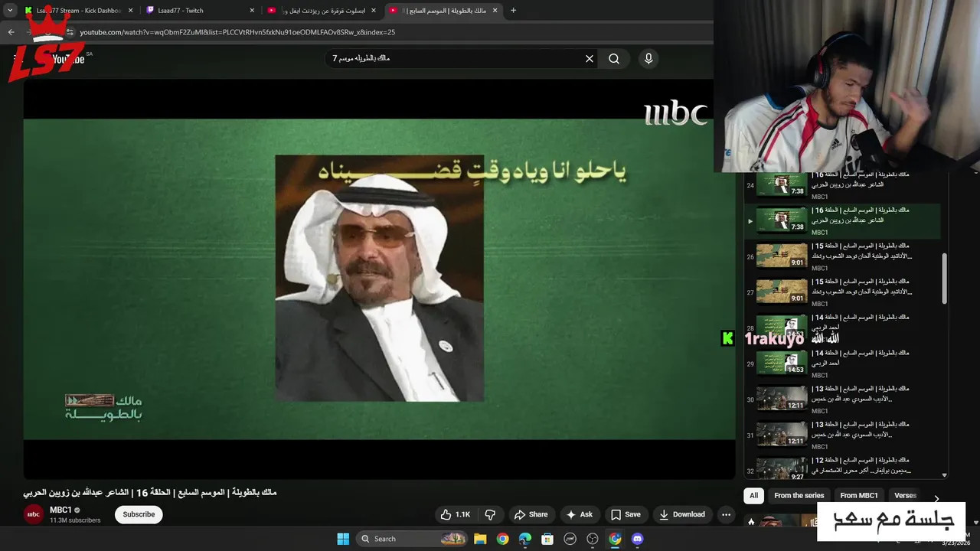Image resolution: width=980 pixels, height=551 pixels.
Task: Click the video player to pause
Action: [379, 279]
